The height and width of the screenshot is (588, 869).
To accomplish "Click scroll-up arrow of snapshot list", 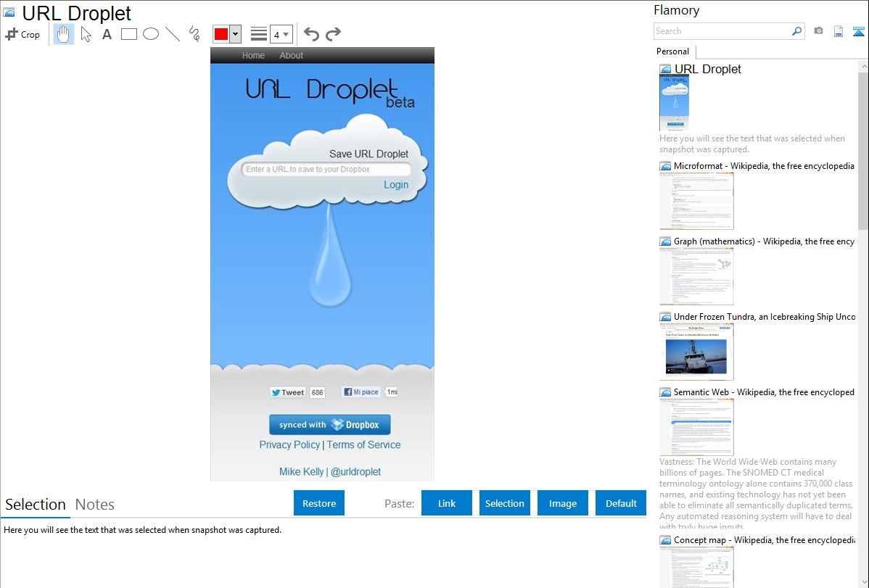I will [863, 66].
